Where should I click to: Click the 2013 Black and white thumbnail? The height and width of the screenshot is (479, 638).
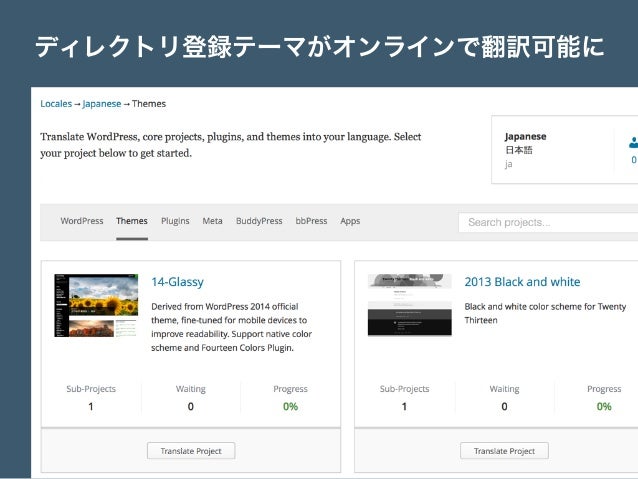(x=410, y=305)
